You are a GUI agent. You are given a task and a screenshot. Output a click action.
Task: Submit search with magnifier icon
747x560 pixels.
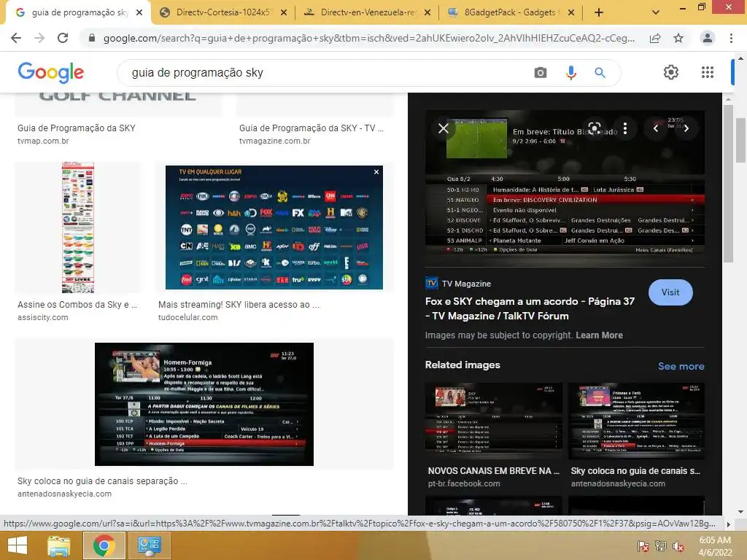[600, 72]
